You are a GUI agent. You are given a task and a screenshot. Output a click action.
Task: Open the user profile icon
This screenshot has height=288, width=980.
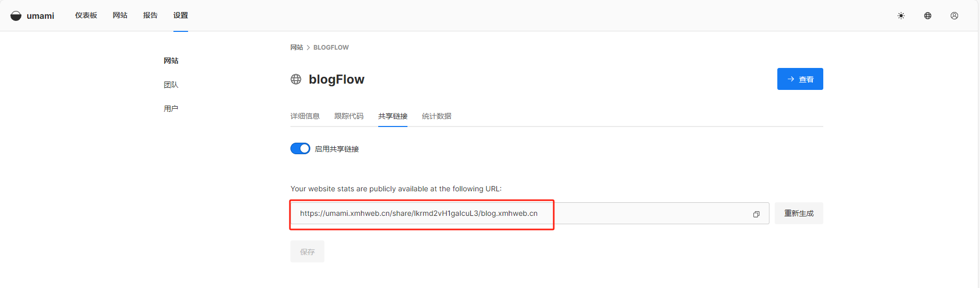(954, 16)
